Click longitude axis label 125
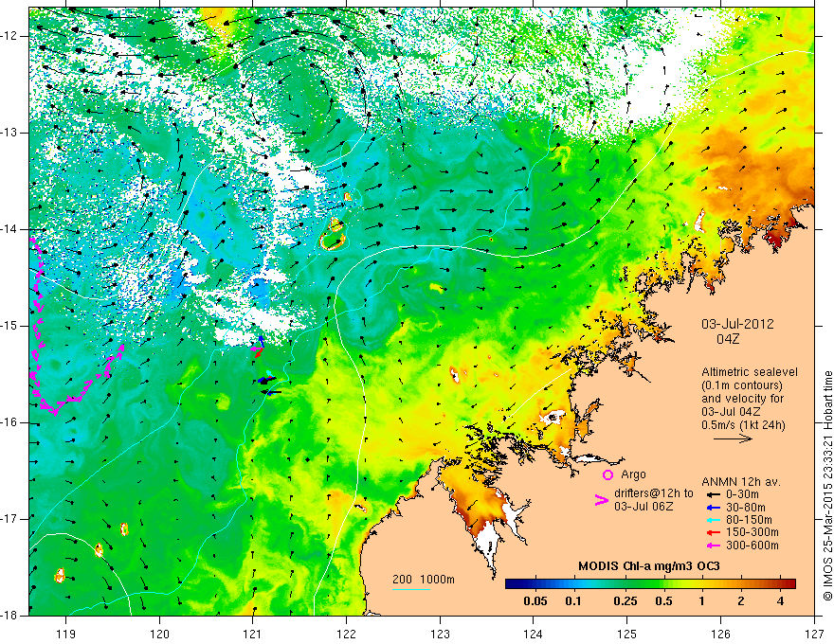The height and width of the screenshot is (644, 834). (627, 634)
